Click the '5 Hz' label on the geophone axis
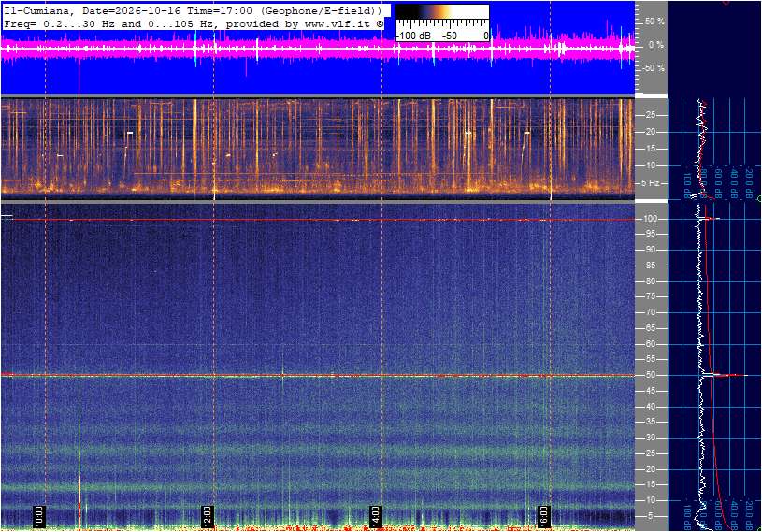This screenshot has height=532, width=762. (651, 183)
